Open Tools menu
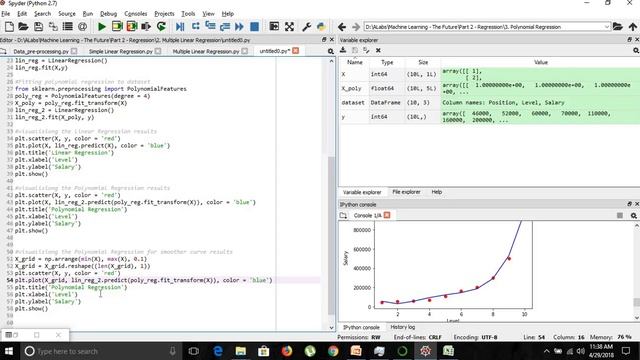Screen dimensions: 640x360 (188, 13)
